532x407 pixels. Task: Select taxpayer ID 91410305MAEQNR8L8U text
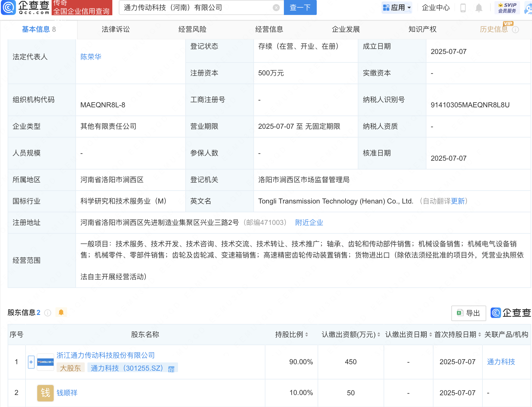[470, 105]
